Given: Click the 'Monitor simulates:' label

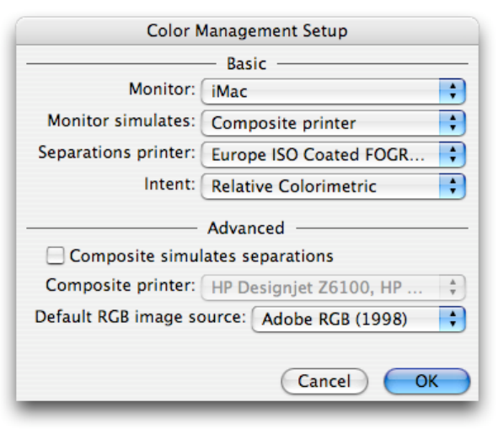Looking at the screenshot, I should pyautogui.click(x=121, y=121).
